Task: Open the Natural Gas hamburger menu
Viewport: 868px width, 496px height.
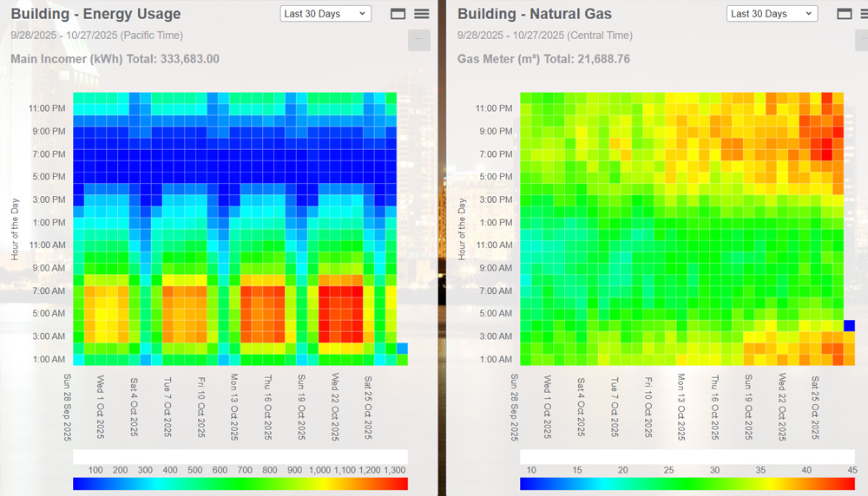Action: click(x=857, y=14)
